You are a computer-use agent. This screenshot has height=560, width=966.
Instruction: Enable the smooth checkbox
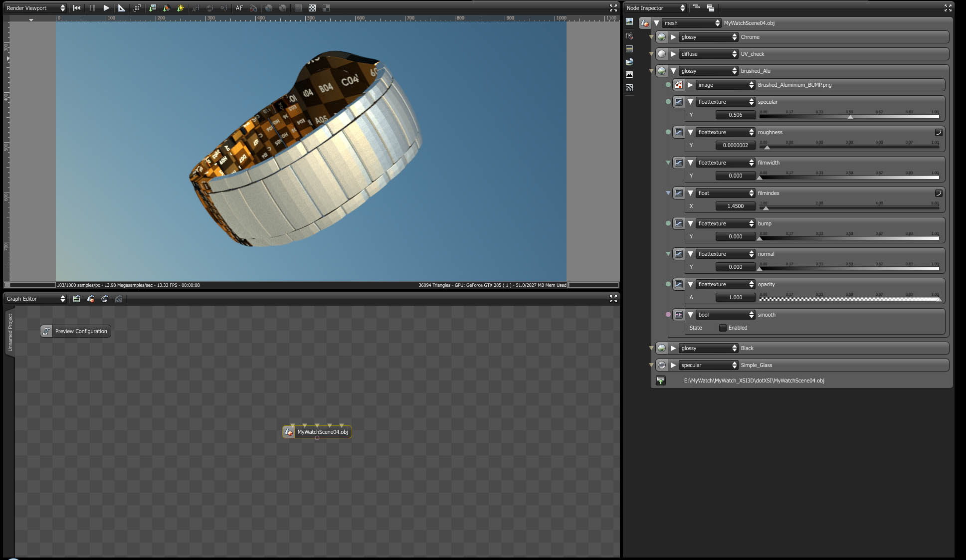[723, 328]
